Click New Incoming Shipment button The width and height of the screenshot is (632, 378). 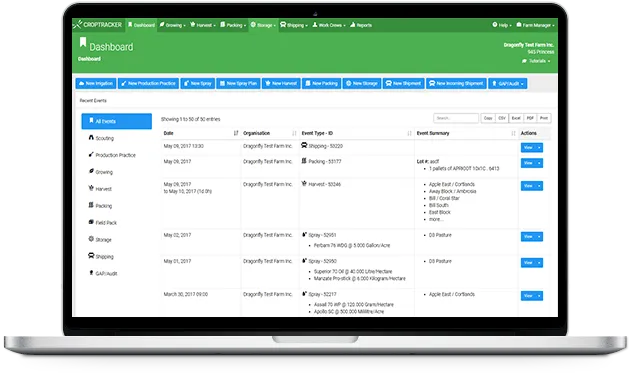456,83
